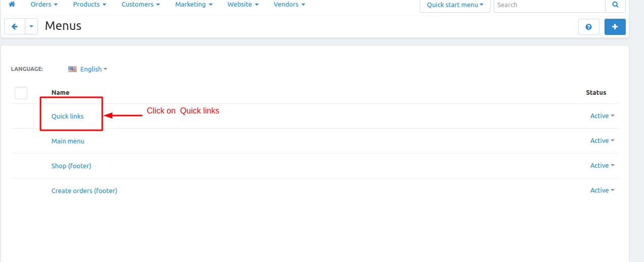Open the Quick links menu entry
Image resolution: width=644 pixels, height=262 pixels.
point(67,117)
